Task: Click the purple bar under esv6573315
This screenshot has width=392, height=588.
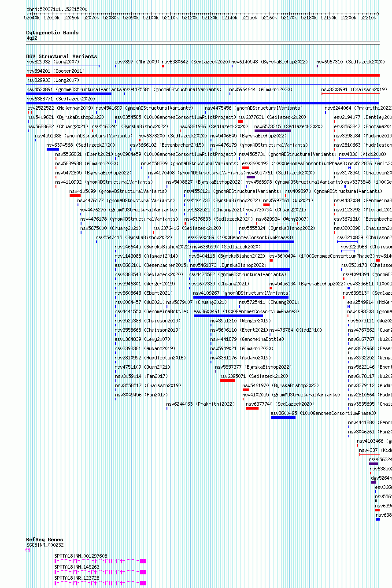Action: [273, 131]
